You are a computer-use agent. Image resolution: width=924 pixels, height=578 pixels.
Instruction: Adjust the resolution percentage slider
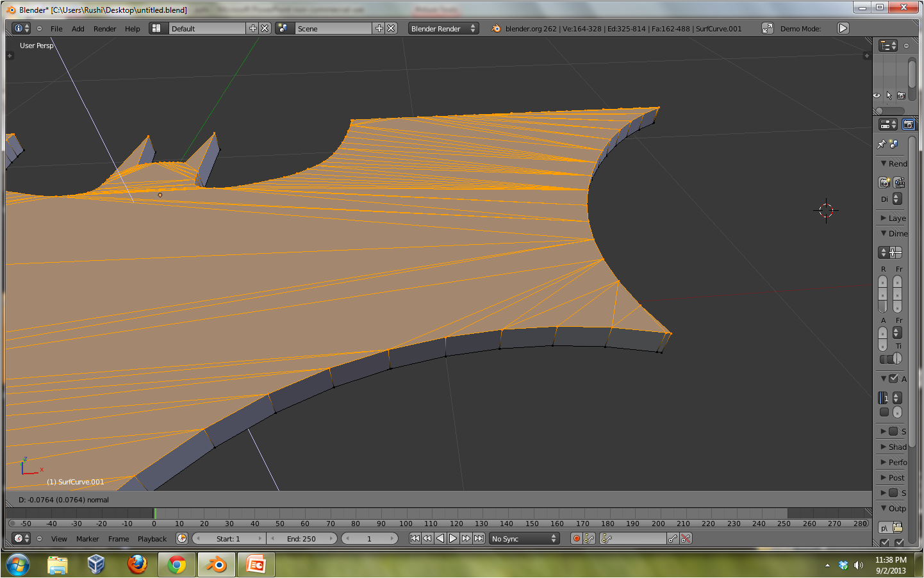pyautogui.click(x=883, y=307)
